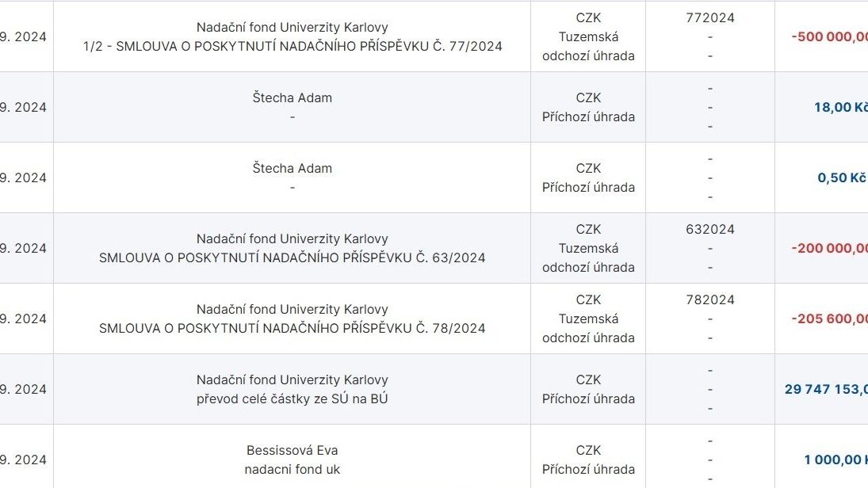Click contract text Č. 77/2024 description

(x=293, y=47)
